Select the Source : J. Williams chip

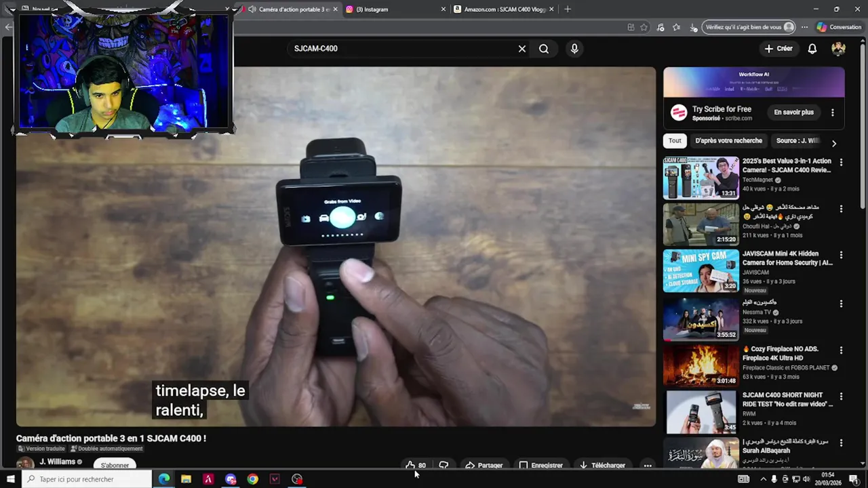tap(798, 141)
